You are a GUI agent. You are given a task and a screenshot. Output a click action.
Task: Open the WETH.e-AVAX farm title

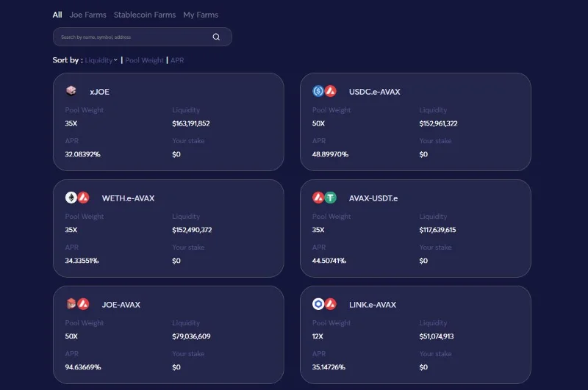(x=128, y=198)
